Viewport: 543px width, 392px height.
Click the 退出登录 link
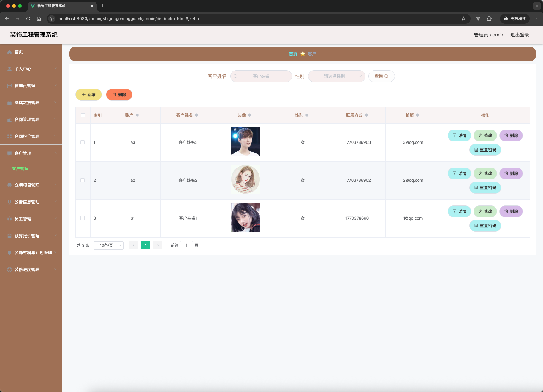(520, 35)
